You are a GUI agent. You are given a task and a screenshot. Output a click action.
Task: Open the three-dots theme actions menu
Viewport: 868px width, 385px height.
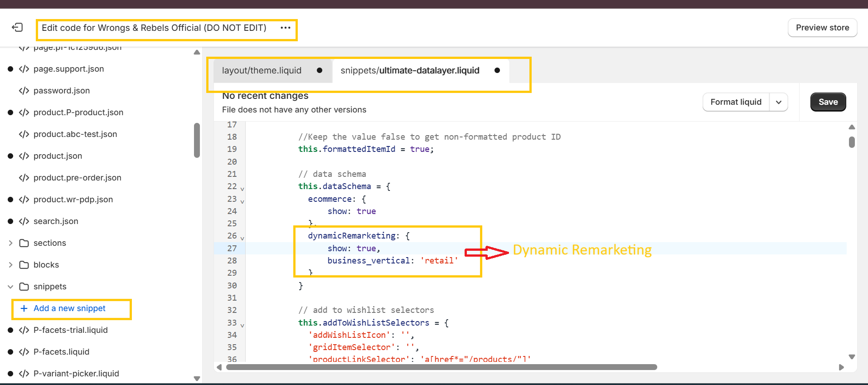[x=285, y=28]
